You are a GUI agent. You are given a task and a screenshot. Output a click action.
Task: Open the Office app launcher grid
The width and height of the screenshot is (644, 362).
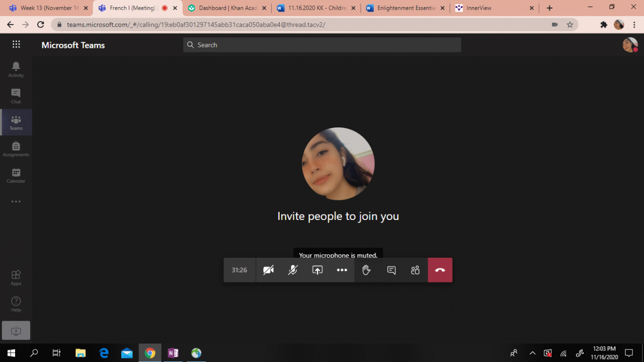tap(16, 45)
